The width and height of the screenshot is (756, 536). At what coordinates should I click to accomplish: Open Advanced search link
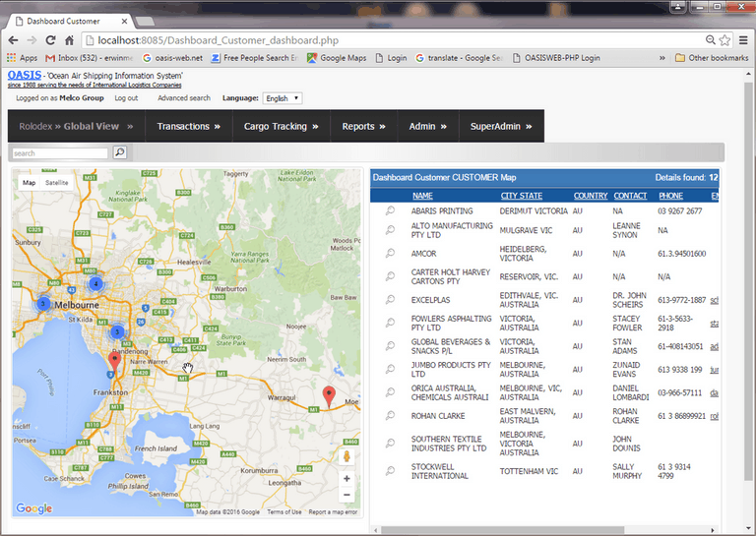coord(184,97)
